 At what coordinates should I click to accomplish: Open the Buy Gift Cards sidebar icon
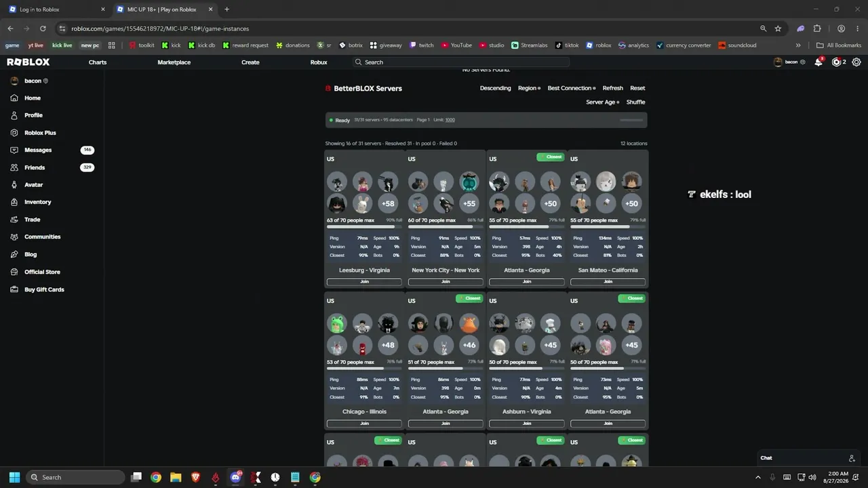coord(14,289)
